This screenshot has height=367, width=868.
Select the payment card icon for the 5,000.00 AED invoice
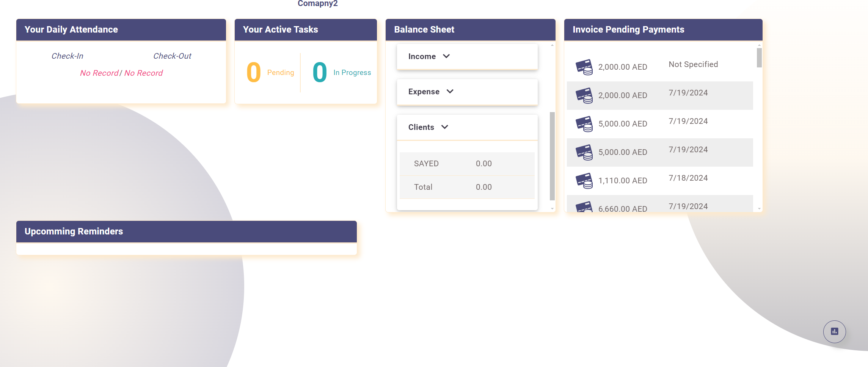pyautogui.click(x=584, y=123)
